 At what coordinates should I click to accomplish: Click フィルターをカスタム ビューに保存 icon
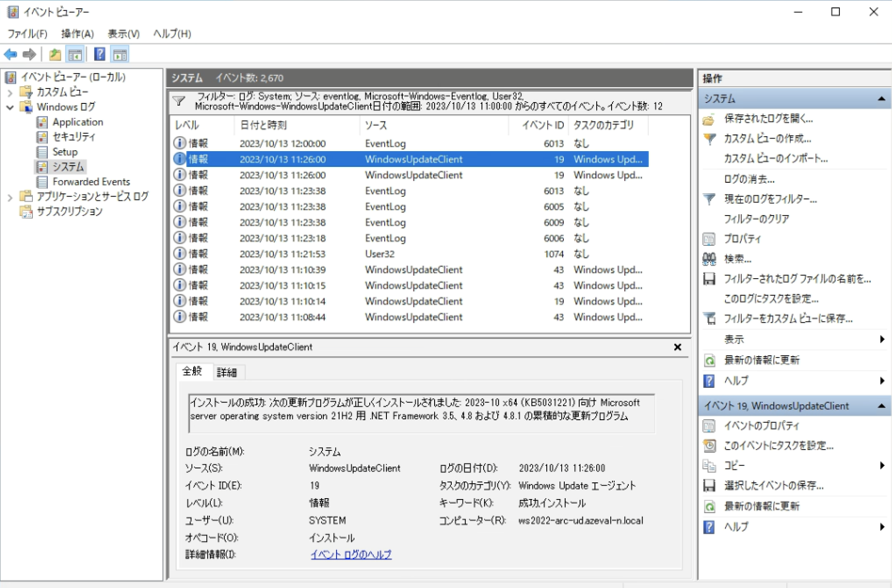pos(709,319)
